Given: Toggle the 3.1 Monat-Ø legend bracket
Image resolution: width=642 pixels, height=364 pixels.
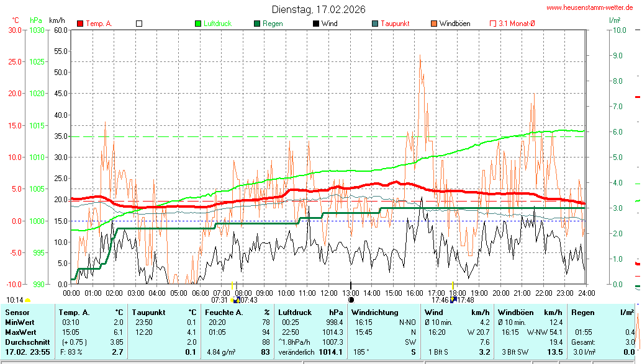Looking at the screenshot, I should (493, 24).
